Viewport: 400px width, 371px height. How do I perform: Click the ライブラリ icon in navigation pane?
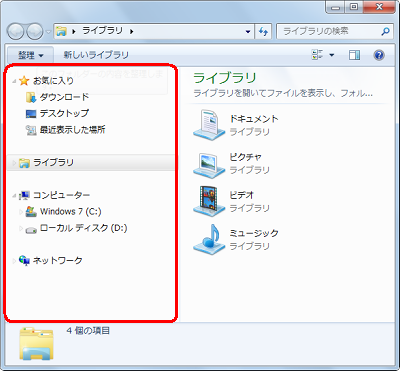pos(24,163)
